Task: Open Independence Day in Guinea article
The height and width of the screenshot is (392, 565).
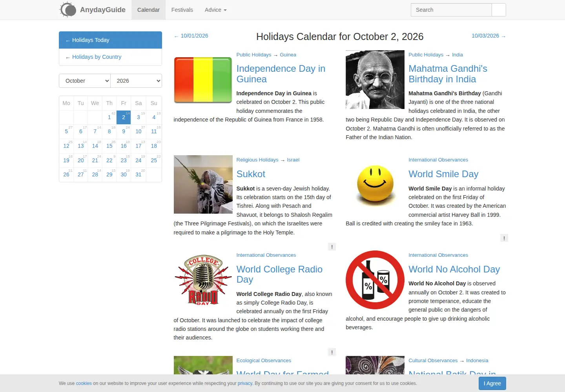Action: [x=281, y=74]
